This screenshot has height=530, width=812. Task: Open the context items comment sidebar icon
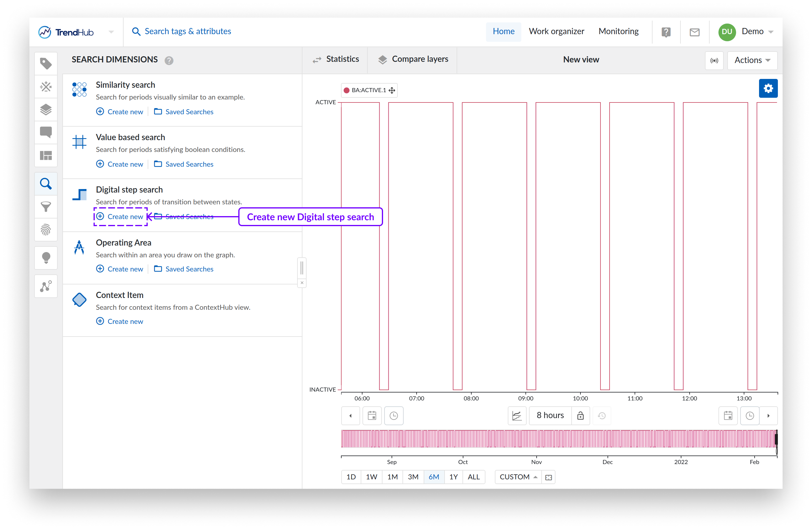tap(46, 132)
